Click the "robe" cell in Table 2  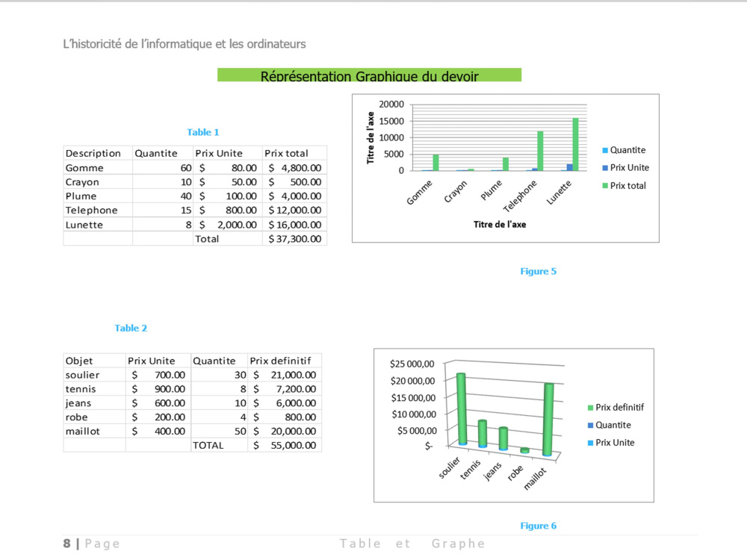(x=94, y=417)
